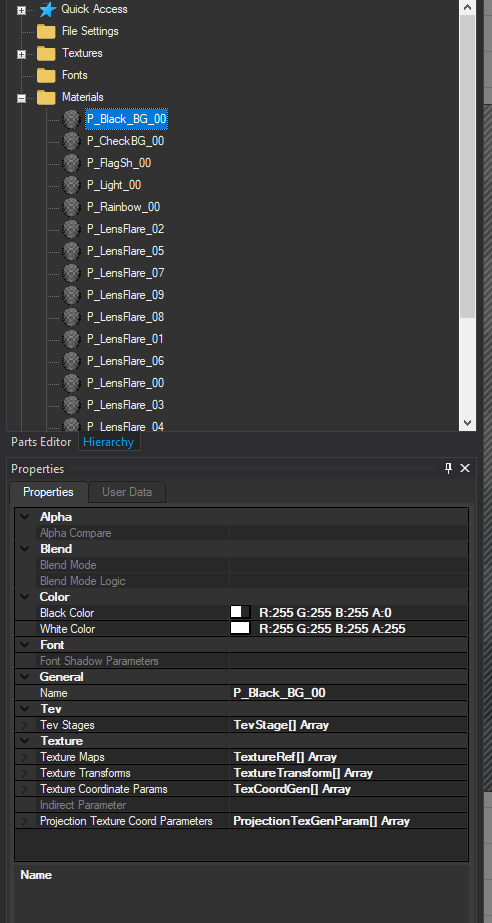The width and height of the screenshot is (492, 923).
Task: Expand the Tev Stages array
Action: 25,725
